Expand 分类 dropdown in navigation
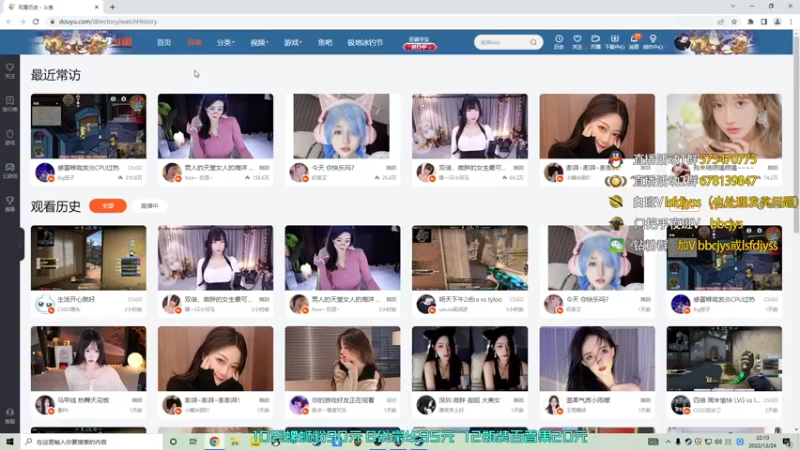Image resolution: width=800 pixels, height=450 pixels. [x=225, y=42]
